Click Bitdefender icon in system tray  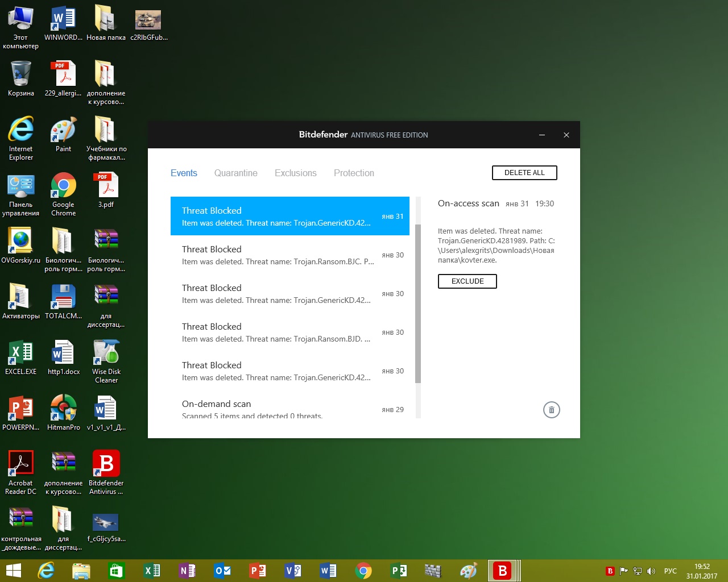tap(610, 571)
